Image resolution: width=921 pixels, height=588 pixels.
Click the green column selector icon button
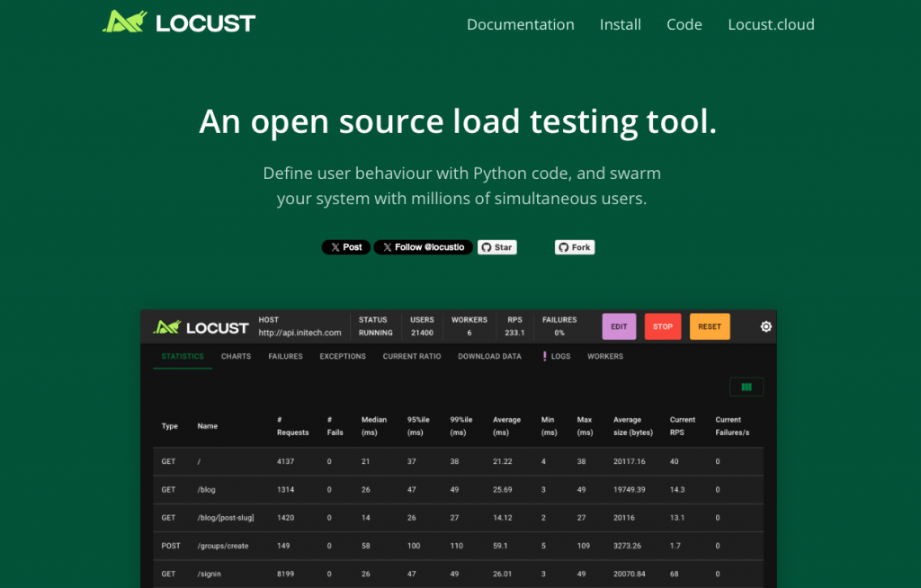747,387
